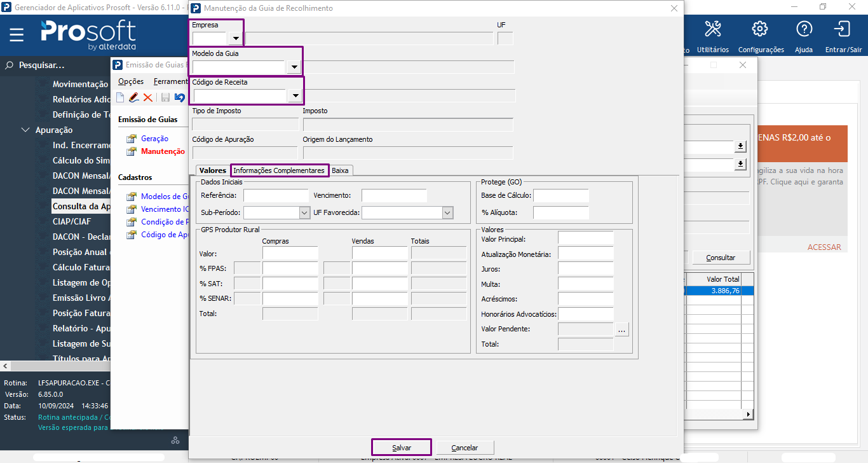Click the red X delete icon in Emissão de Guias toolbar
868x463 pixels.
(147, 97)
